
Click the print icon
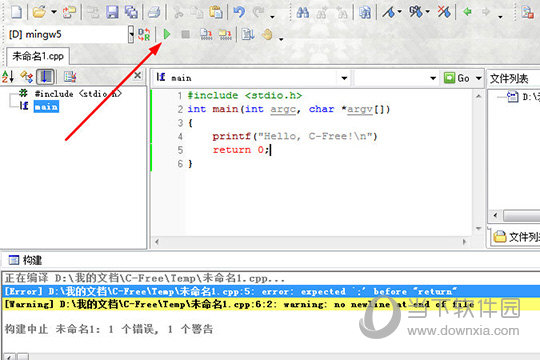(154, 12)
